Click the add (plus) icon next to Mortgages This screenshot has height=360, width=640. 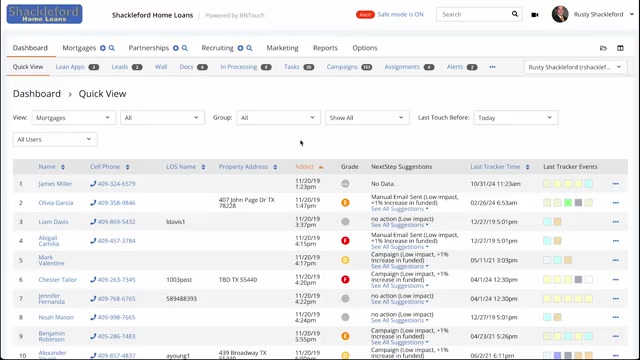(x=103, y=48)
